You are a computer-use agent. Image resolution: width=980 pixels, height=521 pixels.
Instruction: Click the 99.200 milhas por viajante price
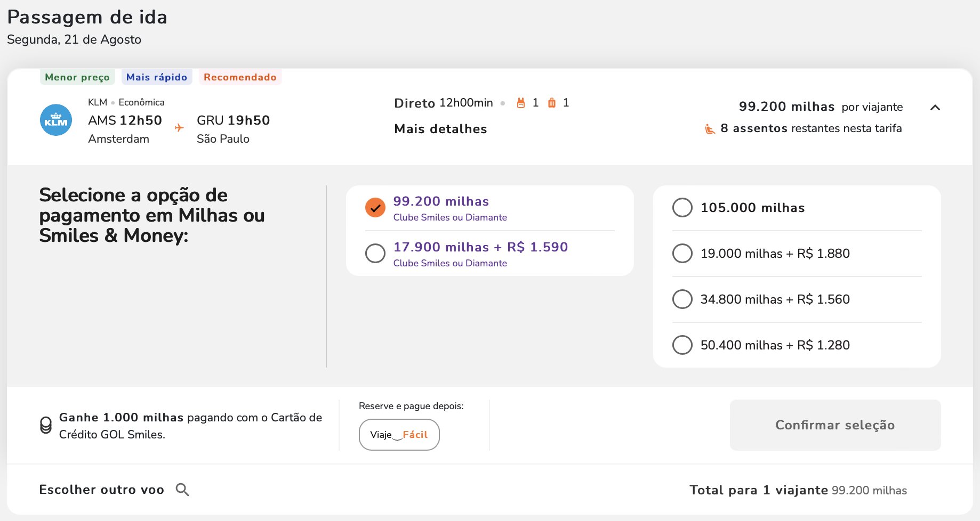tap(821, 107)
